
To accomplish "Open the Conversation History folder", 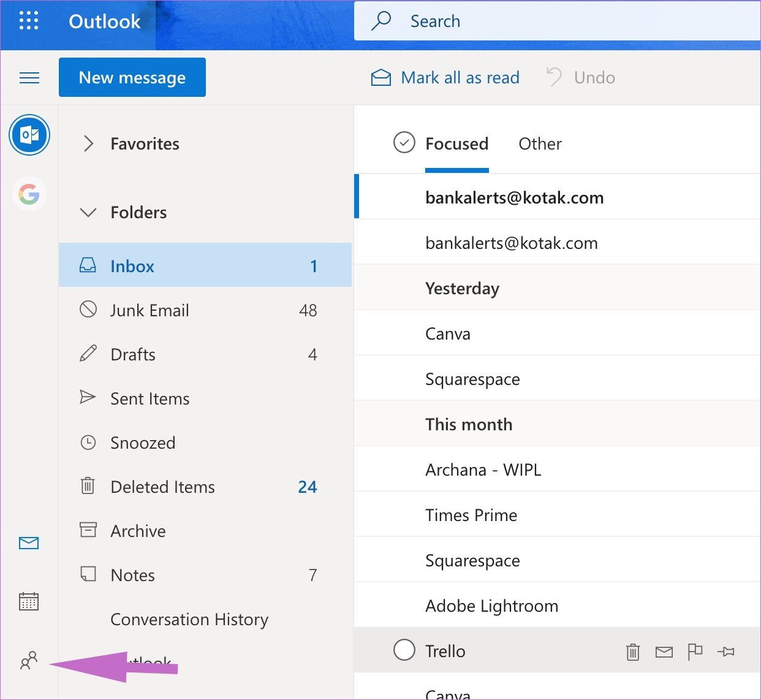I will 205,619.
